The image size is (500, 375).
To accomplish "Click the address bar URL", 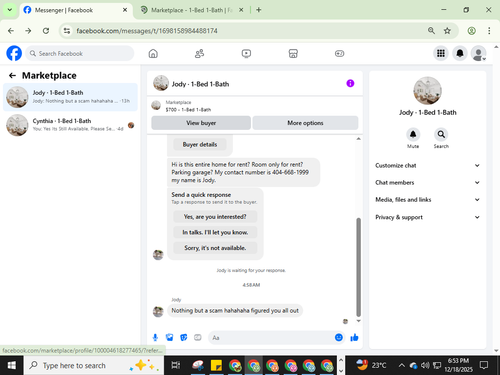I will pyautogui.click(x=147, y=31).
